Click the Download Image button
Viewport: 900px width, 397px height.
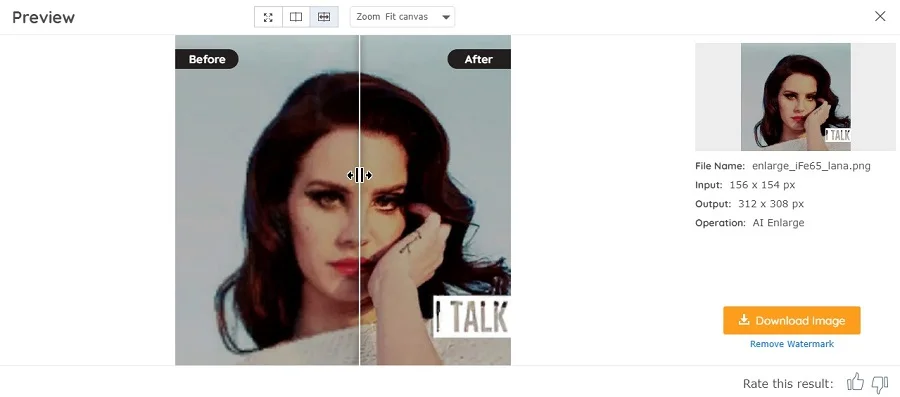coord(792,320)
